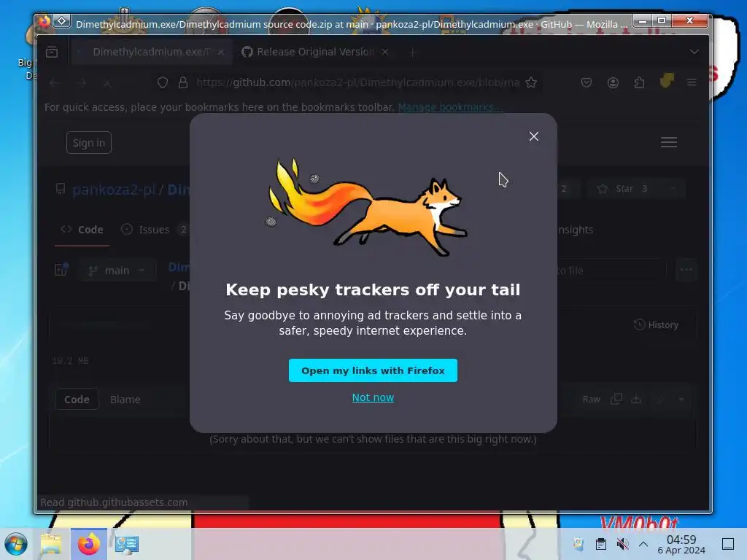The height and width of the screenshot is (560, 747).
Task: Open a new browser tab
Action: tap(413, 52)
